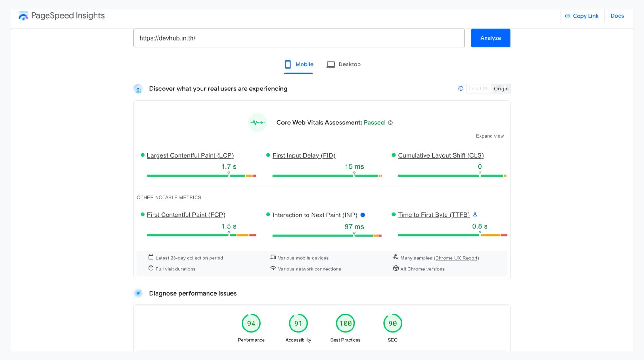Click the laptop icon in Desktop tab
Screen dimensions: 644x360
coord(330,64)
